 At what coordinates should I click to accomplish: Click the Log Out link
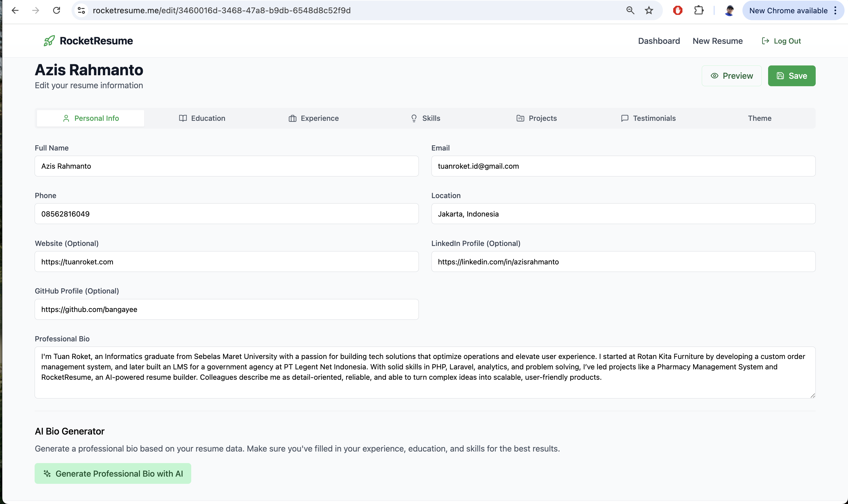[x=781, y=41]
